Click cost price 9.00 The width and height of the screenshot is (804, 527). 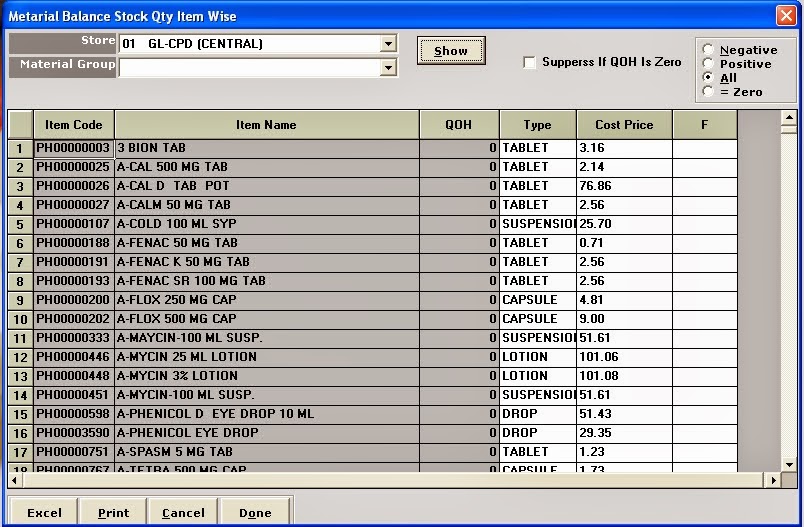pyautogui.click(x=625, y=319)
